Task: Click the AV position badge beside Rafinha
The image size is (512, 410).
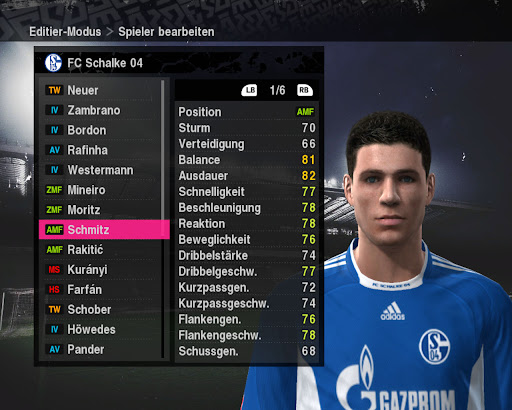Action: (x=54, y=150)
